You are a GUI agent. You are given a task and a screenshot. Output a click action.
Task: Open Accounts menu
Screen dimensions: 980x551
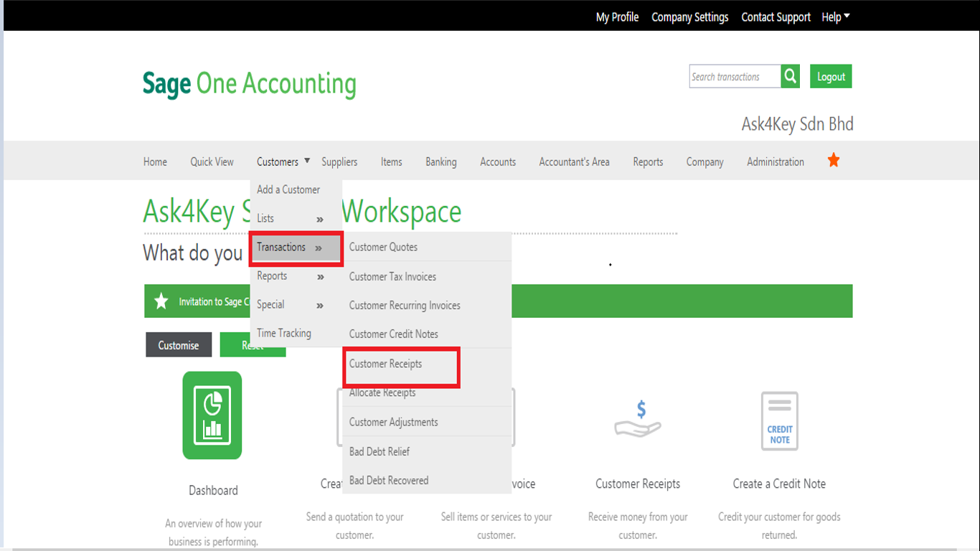(x=498, y=161)
